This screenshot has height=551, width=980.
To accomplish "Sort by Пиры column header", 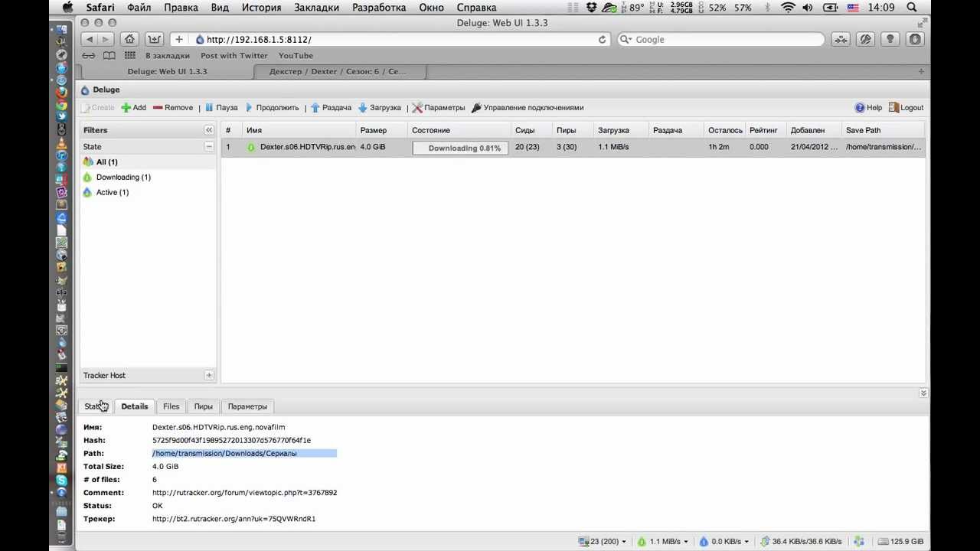I will click(573, 130).
